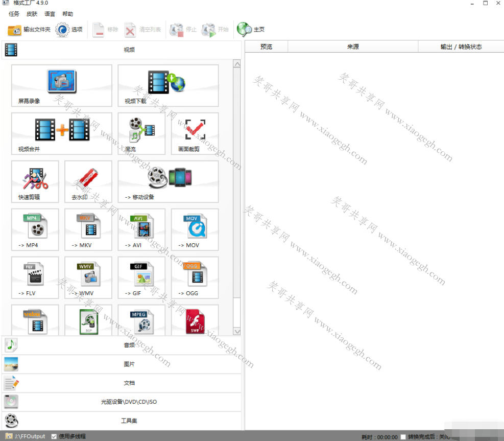This screenshot has height=441, width=504.
Task: Select the 去水印 watermark removal tool
Action: pyautogui.click(x=88, y=181)
